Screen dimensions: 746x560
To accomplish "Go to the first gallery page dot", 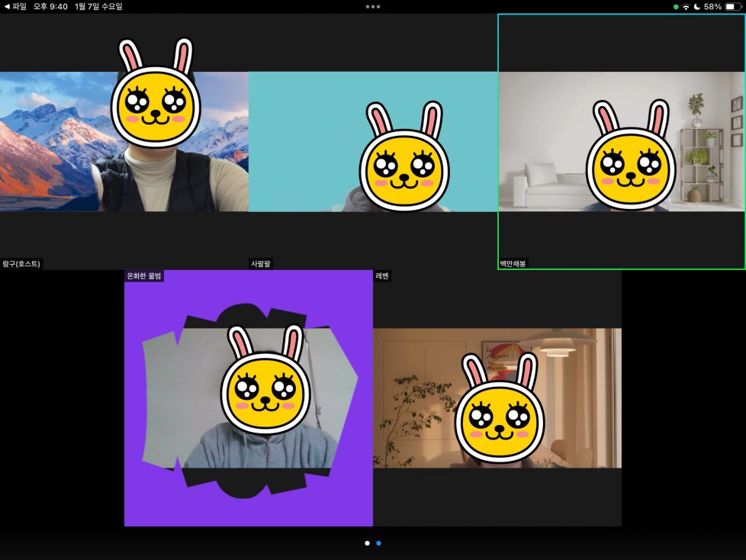I will (x=367, y=543).
